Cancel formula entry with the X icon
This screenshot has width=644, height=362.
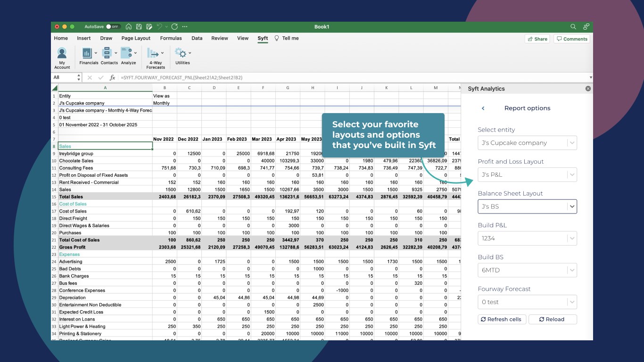(90, 77)
